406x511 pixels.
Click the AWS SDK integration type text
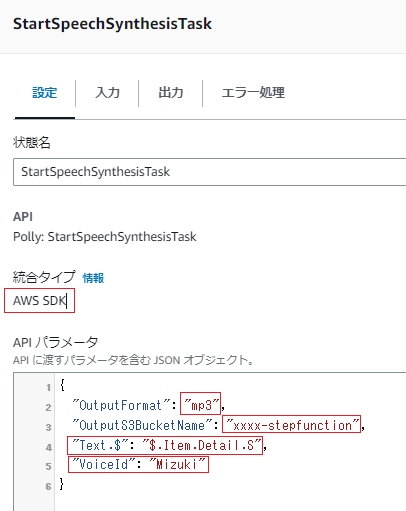pos(40,301)
